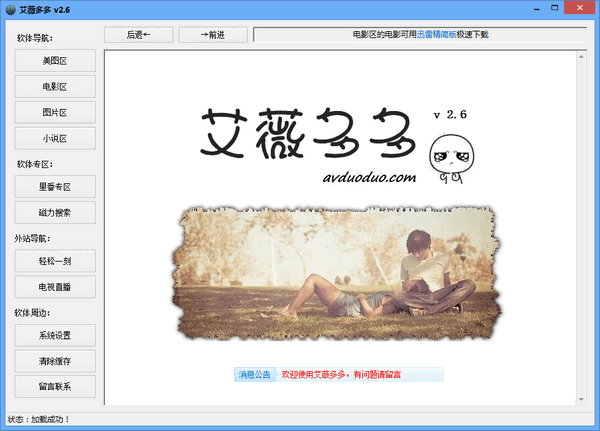Open 留言联系 contact page

55,387
